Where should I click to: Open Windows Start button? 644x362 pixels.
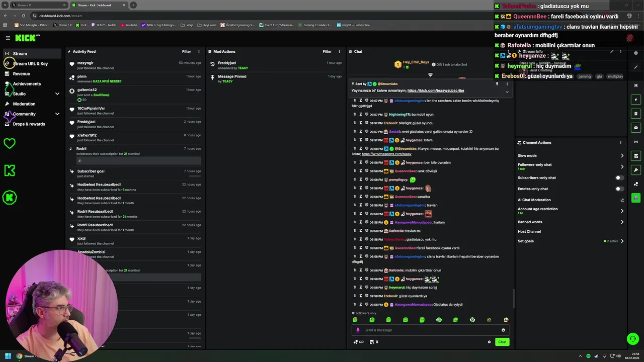[8, 356]
